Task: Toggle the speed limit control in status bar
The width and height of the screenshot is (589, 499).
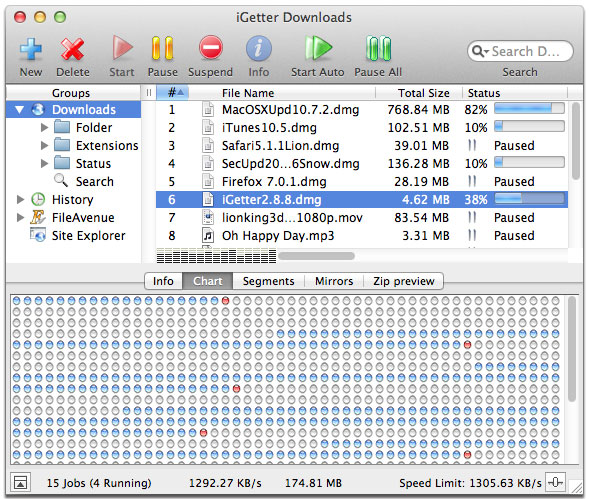Action: click(x=555, y=482)
